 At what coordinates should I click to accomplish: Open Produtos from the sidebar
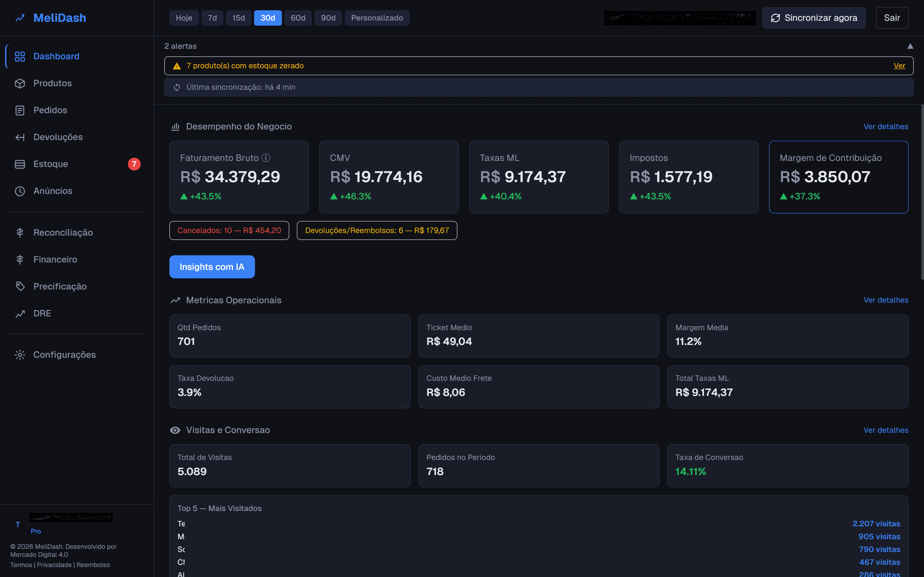pos(52,83)
